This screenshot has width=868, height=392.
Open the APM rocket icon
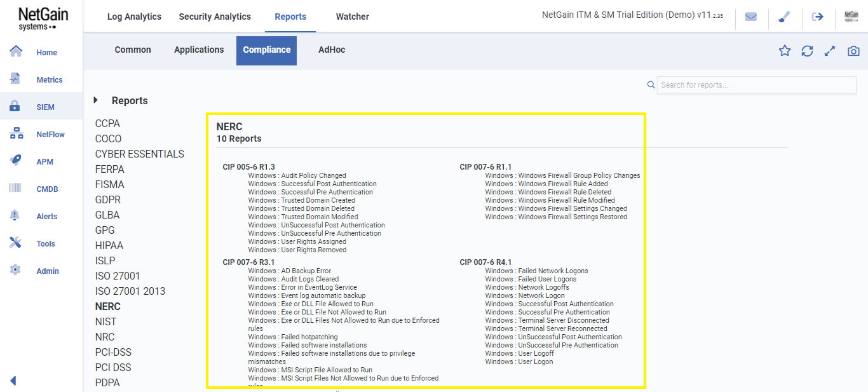[x=16, y=161]
